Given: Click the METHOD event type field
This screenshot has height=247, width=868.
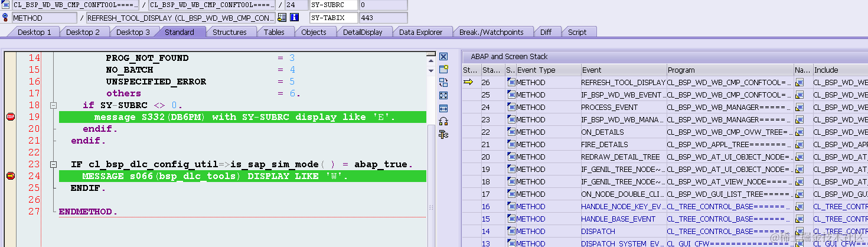Looking at the screenshot, I should click(x=44, y=18).
